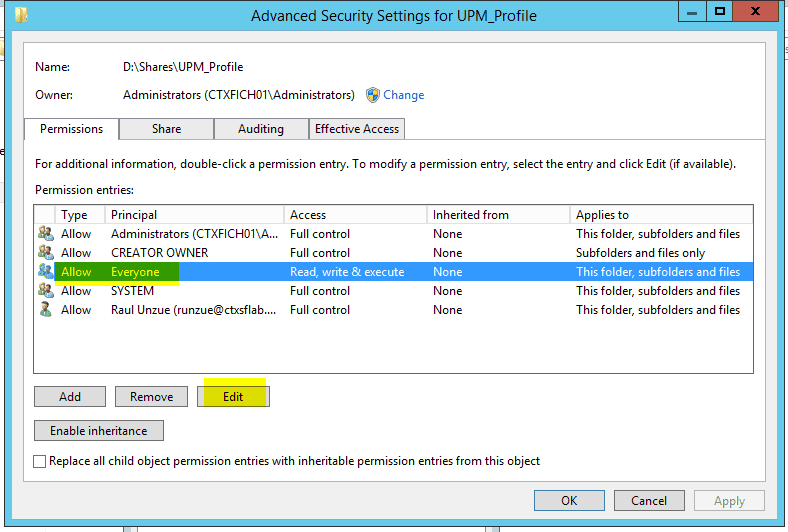
Task: Close the Advanced Security Settings window
Action: (755, 11)
